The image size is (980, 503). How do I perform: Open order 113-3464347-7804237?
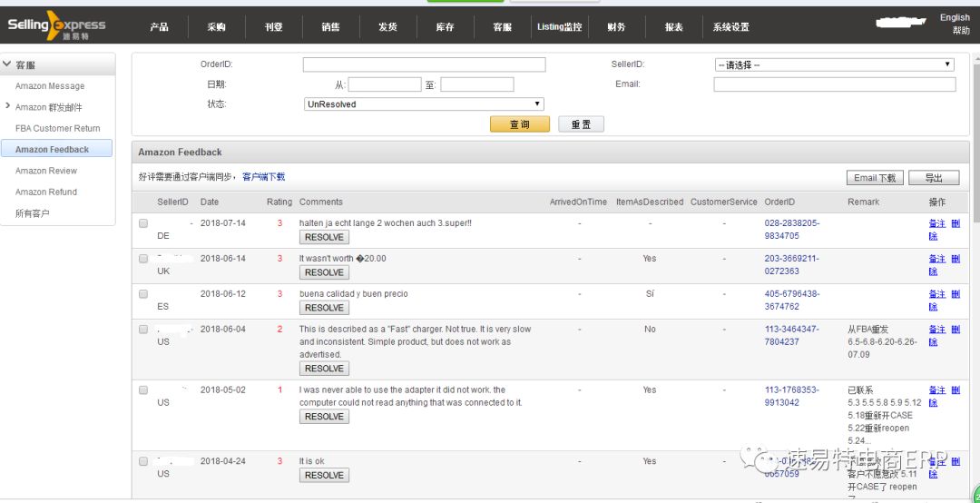(x=792, y=335)
